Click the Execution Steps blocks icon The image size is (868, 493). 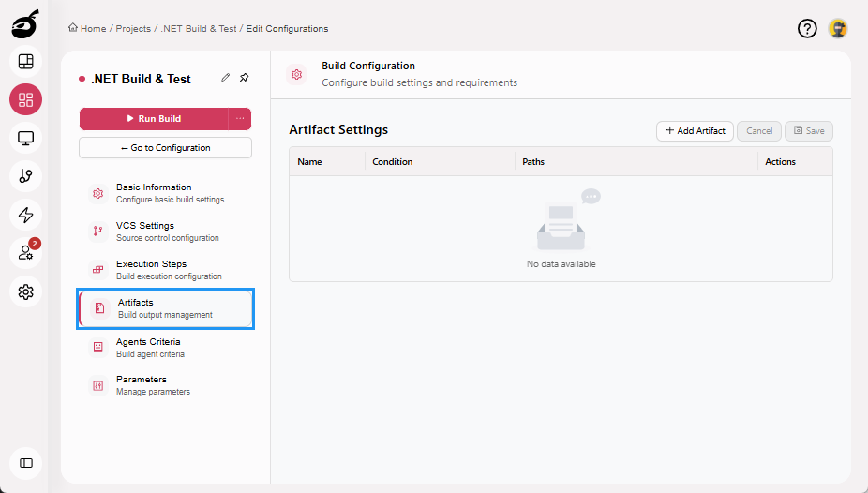point(98,269)
